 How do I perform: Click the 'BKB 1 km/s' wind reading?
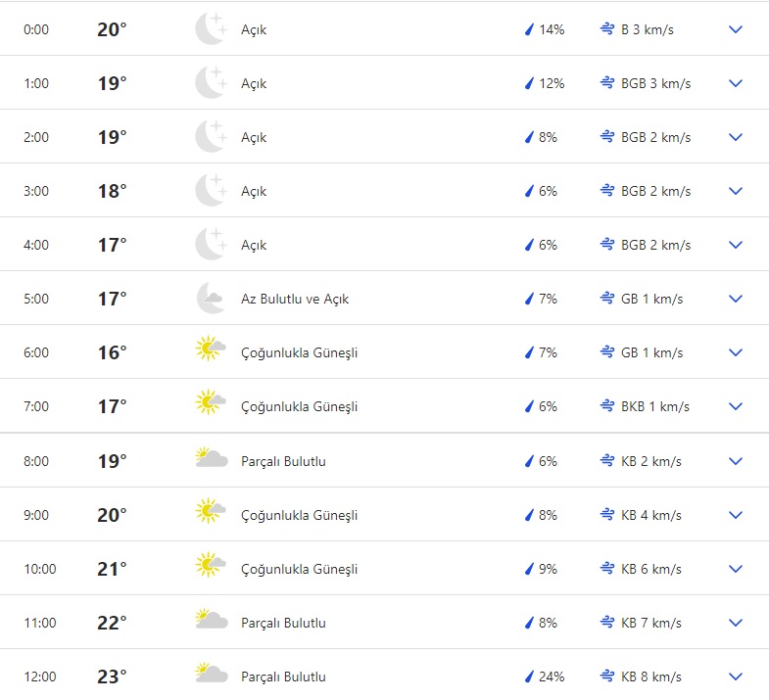[x=655, y=406]
